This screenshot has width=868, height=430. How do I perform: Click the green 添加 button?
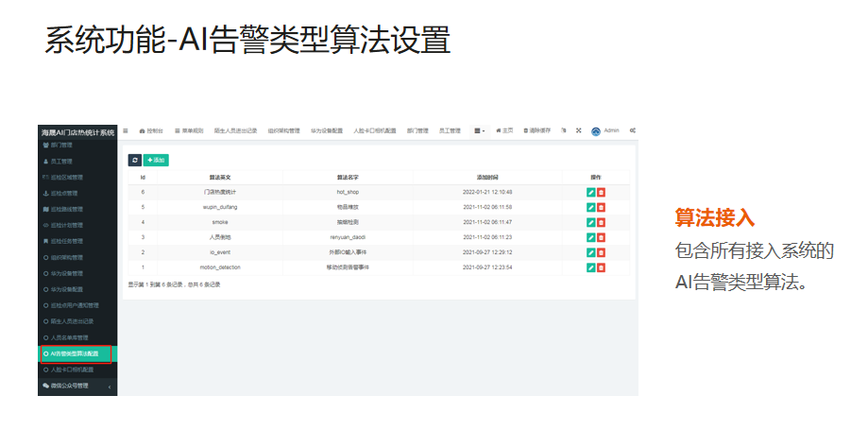coord(156,161)
